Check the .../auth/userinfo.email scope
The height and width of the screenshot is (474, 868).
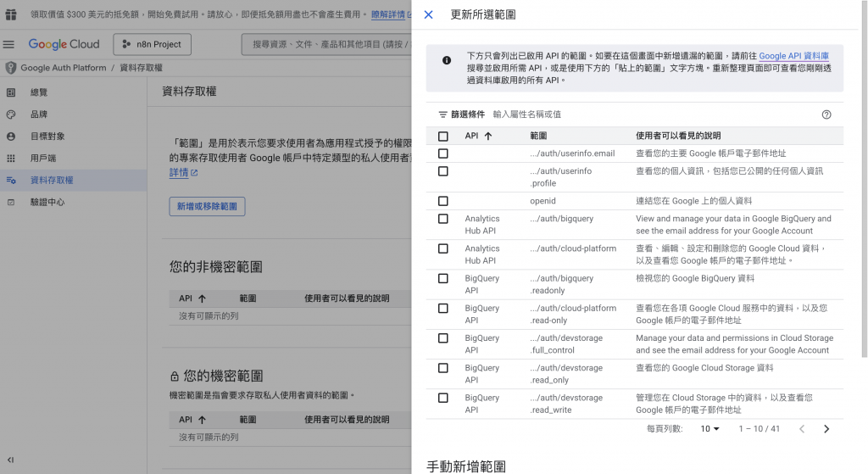point(442,153)
